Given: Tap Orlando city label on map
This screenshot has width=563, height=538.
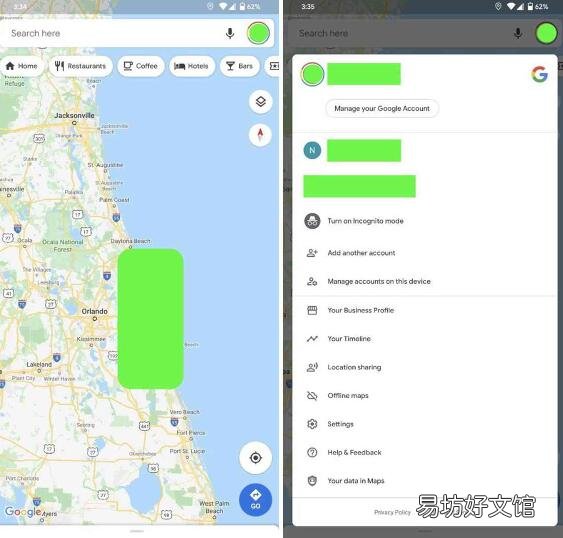Looking at the screenshot, I should [x=94, y=311].
